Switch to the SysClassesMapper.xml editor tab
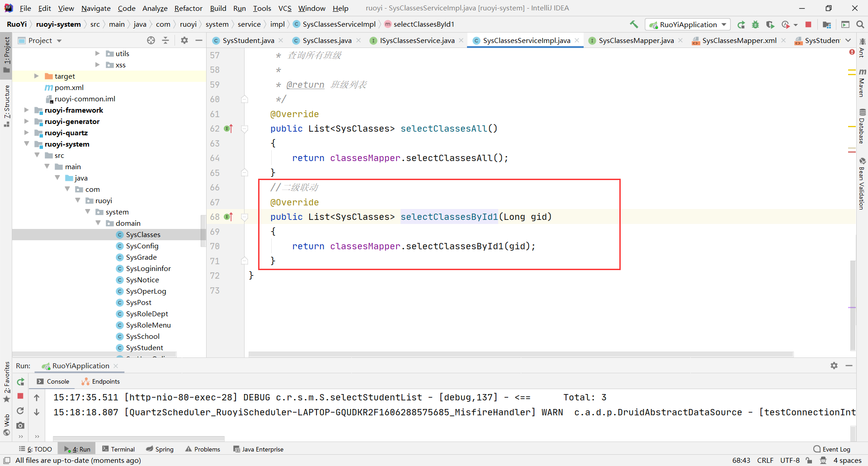This screenshot has width=868, height=466. 739,40
